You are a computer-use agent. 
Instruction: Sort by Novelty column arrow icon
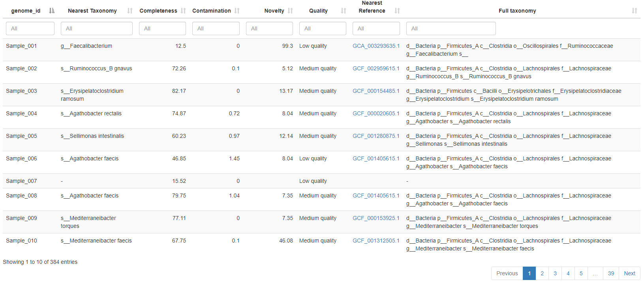click(x=290, y=11)
